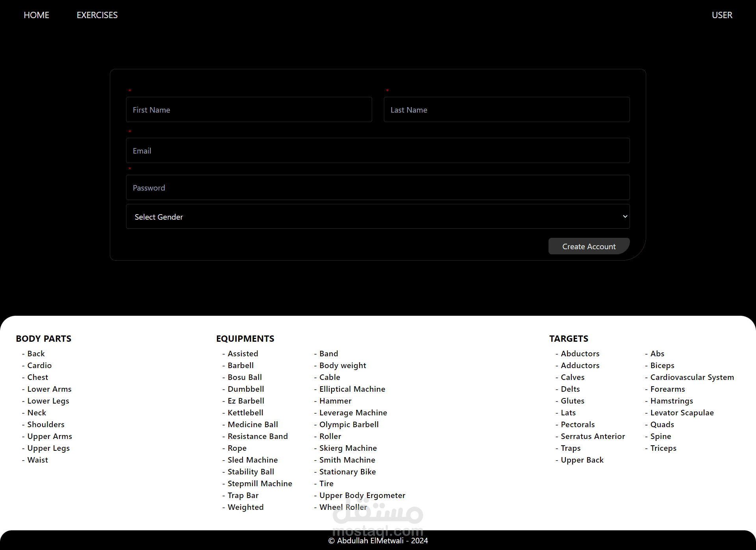The width and height of the screenshot is (756, 550).
Task: Open the Dumbbell equipment link
Action: click(x=246, y=389)
